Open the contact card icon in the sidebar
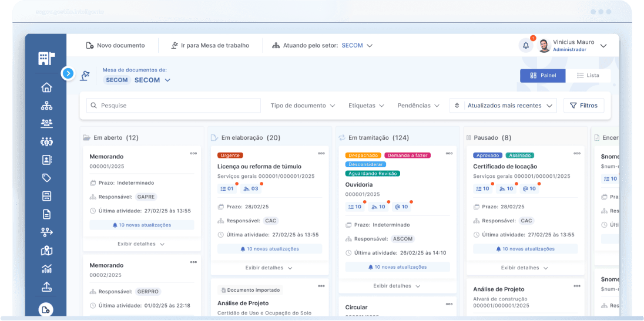Image resolution: width=644 pixels, height=321 pixels. point(46,160)
